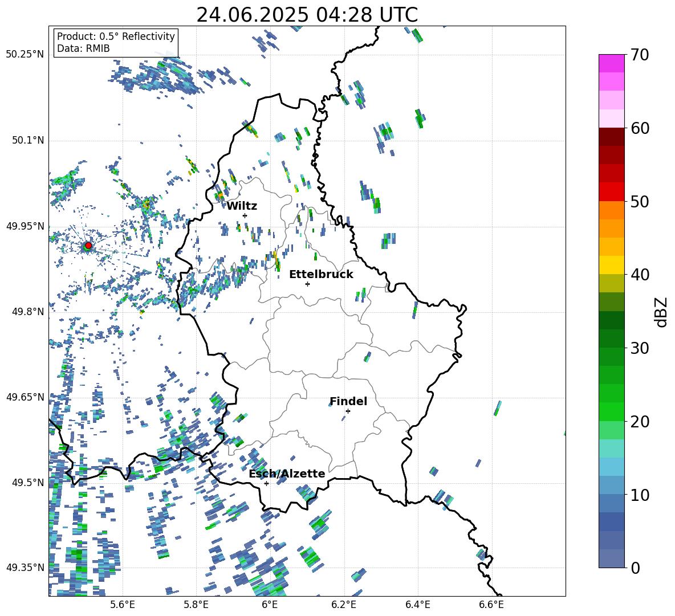
Task: Click the yellow colorbar segment above 40
Action: pyautogui.click(x=611, y=265)
